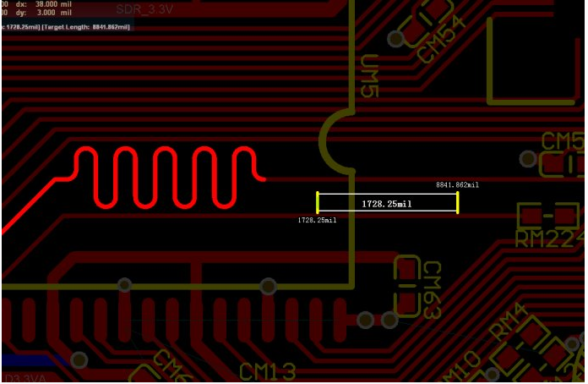Click the UM5 component designator text

click(368, 77)
